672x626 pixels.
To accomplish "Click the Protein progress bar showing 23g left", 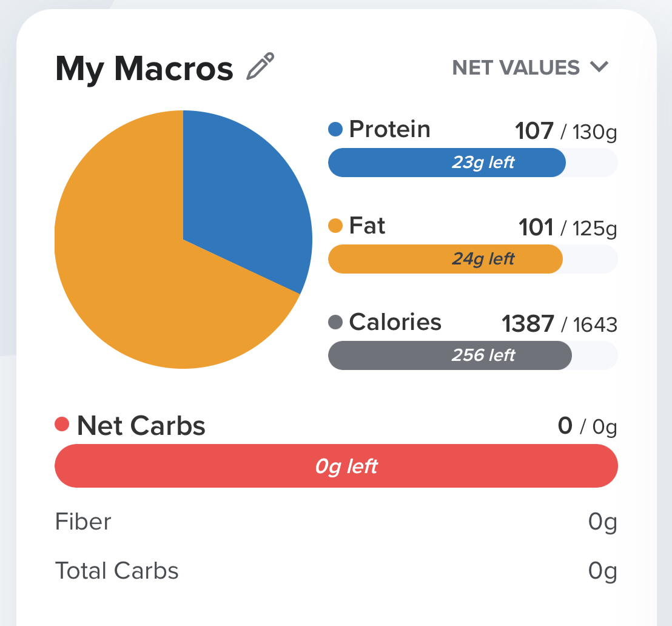I will click(x=447, y=163).
